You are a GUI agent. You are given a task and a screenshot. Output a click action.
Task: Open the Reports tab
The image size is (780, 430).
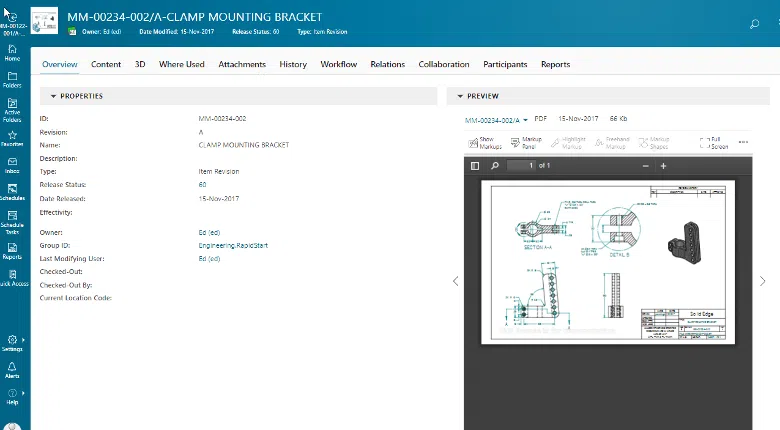pos(556,64)
